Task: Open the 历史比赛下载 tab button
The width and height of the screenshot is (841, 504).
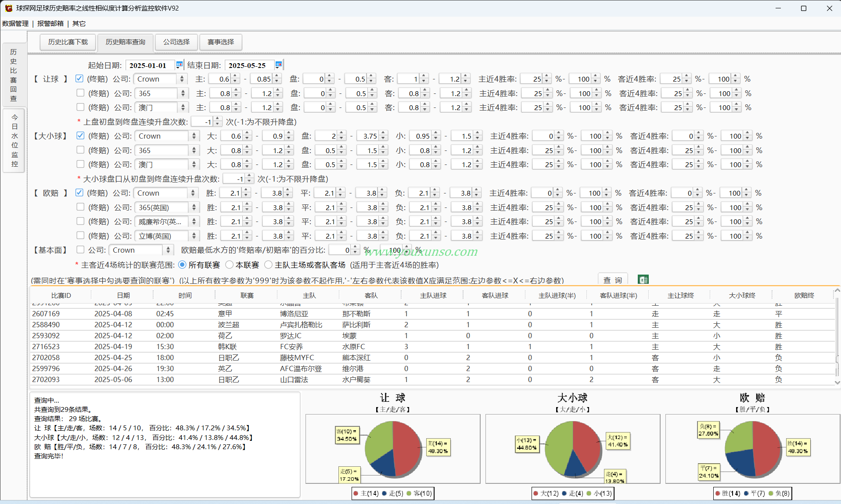Action: click(68, 42)
